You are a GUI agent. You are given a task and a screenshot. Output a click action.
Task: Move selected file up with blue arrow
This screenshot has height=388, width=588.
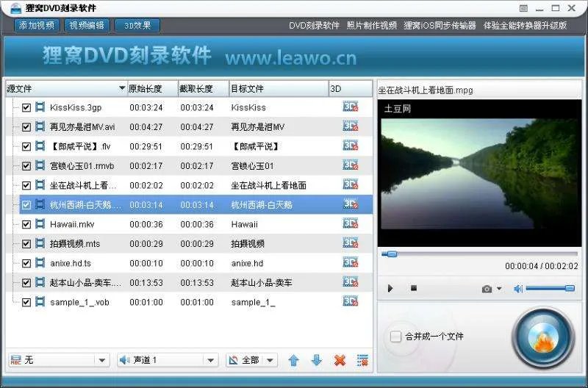(293, 361)
